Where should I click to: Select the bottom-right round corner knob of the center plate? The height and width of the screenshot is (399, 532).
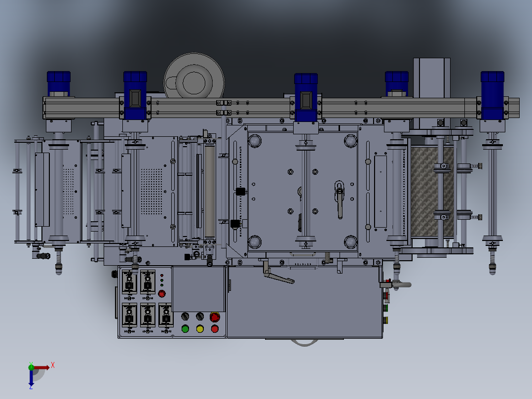coord(350,242)
